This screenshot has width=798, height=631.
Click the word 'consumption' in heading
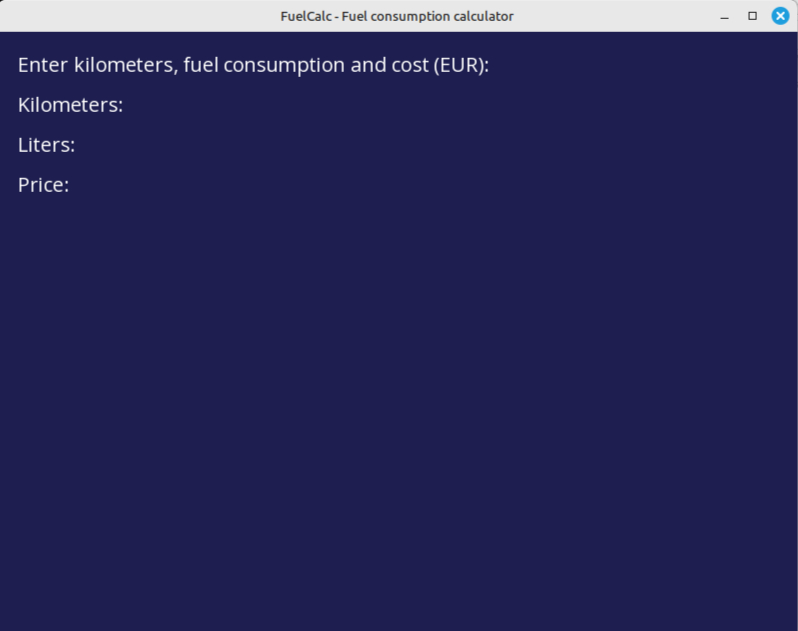284,65
